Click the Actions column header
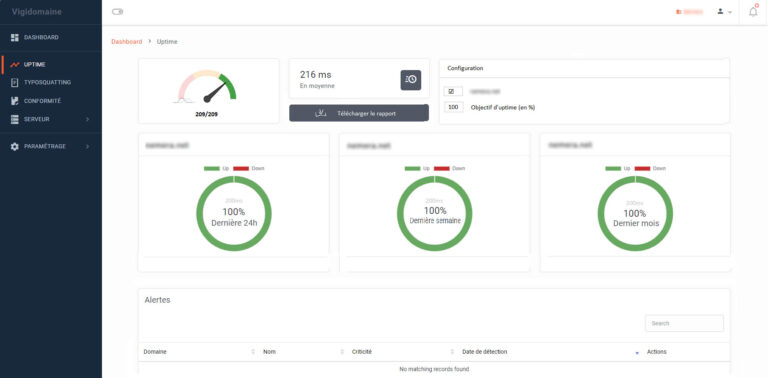The width and height of the screenshot is (768, 378). (x=656, y=352)
